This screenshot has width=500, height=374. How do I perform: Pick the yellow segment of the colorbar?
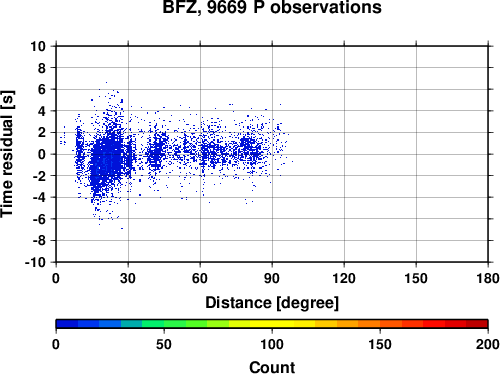[272, 324]
